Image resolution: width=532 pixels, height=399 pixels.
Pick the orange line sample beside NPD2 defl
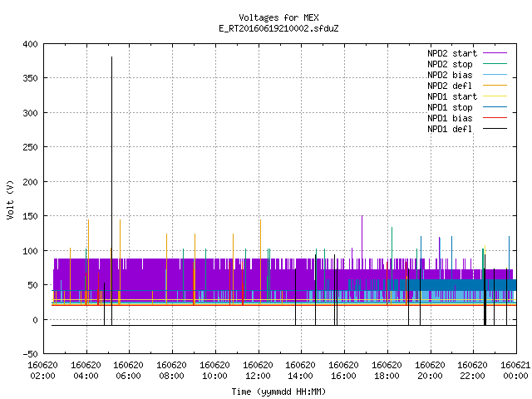tap(495, 86)
